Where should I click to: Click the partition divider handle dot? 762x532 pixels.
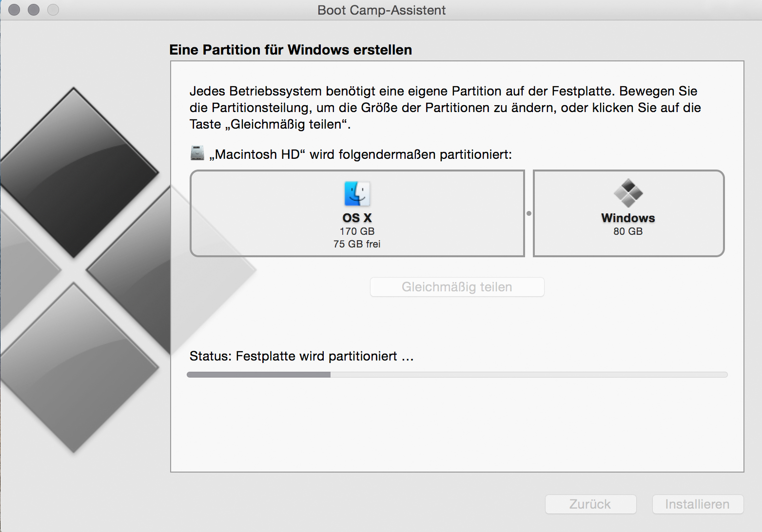pyautogui.click(x=529, y=213)
